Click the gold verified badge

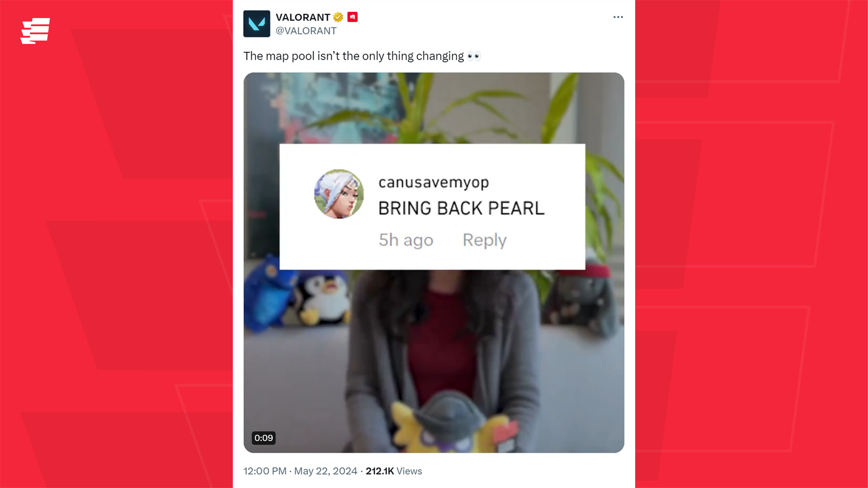pos(338,17)
